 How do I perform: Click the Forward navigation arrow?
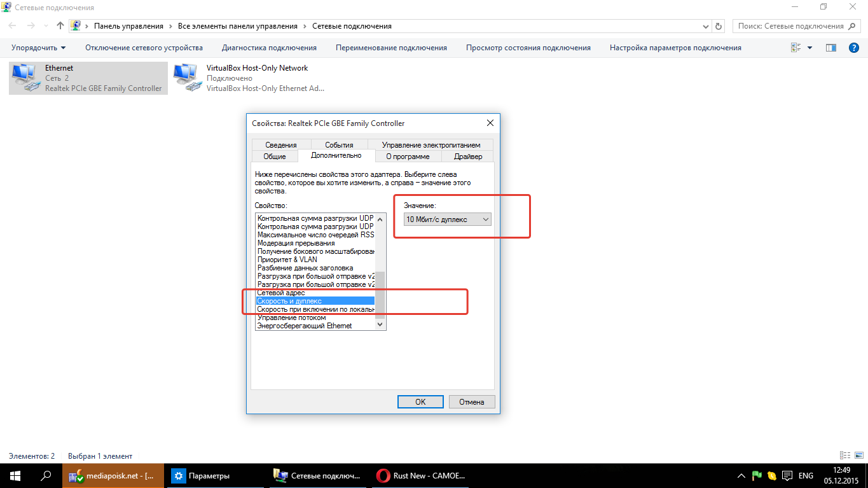coord(31,26)
